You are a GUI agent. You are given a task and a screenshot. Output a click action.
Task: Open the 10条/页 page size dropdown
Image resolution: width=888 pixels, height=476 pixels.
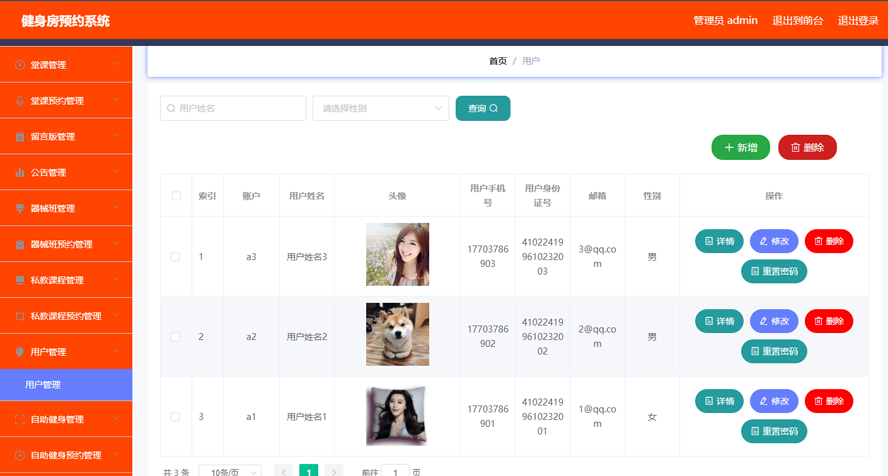(x=230, y=471)
